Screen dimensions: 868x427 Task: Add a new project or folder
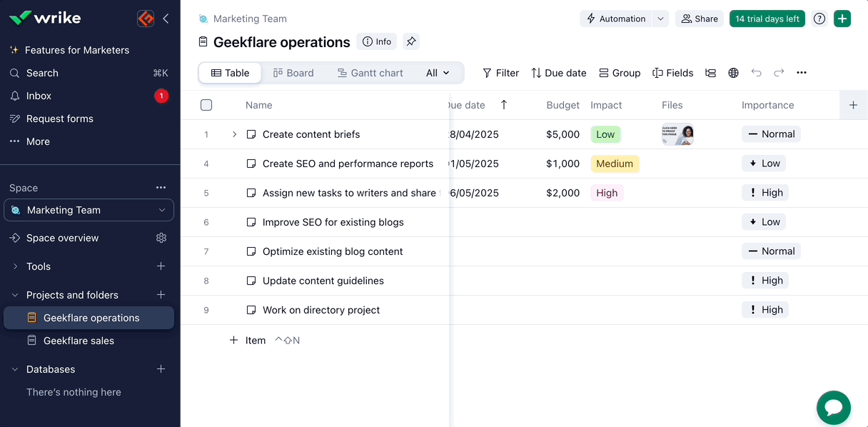161,294
